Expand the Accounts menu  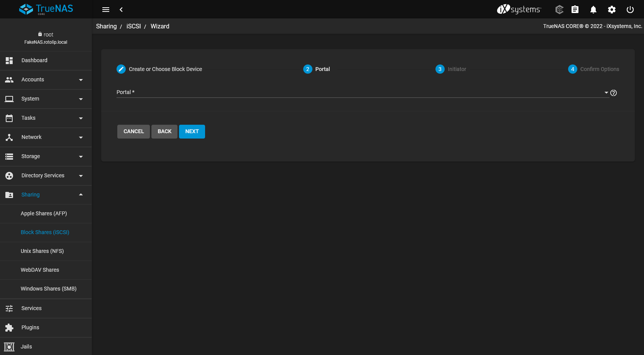(x=46, y=80)
